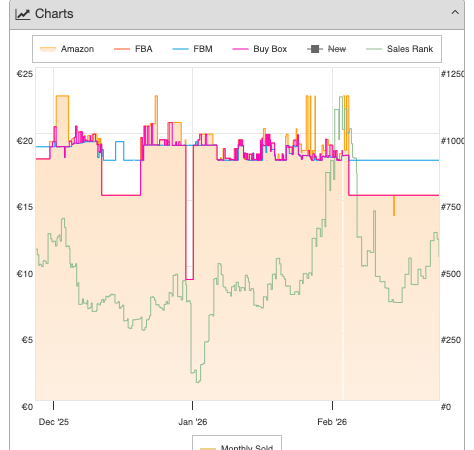Click the €0 price axis label
The height and width of the screenshot is (450, 474).
click(27, 407)
